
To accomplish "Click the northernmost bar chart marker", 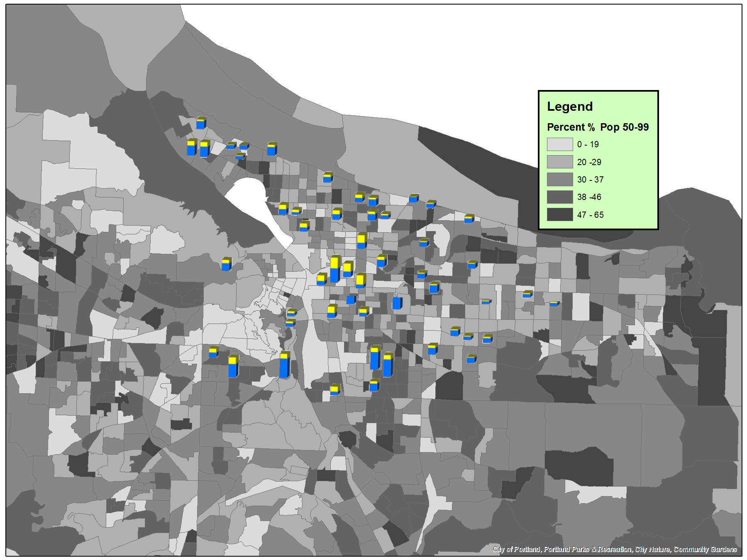I will click(201, 123).
